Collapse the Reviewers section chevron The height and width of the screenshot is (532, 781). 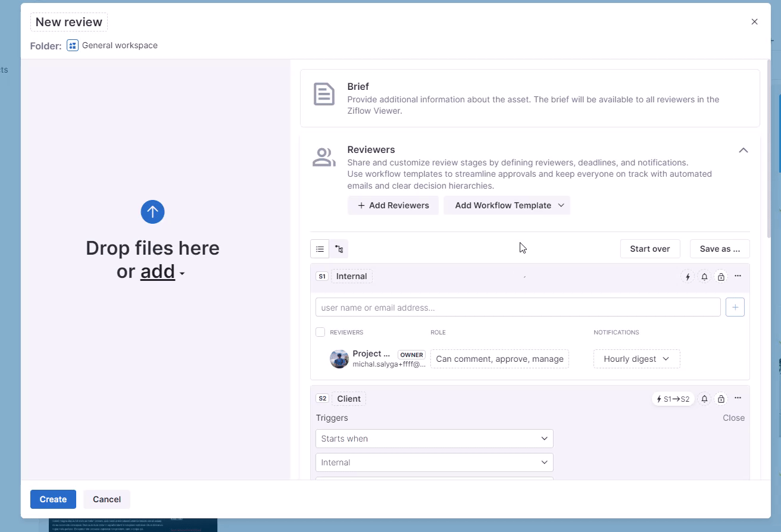click(x=743, y=150)
